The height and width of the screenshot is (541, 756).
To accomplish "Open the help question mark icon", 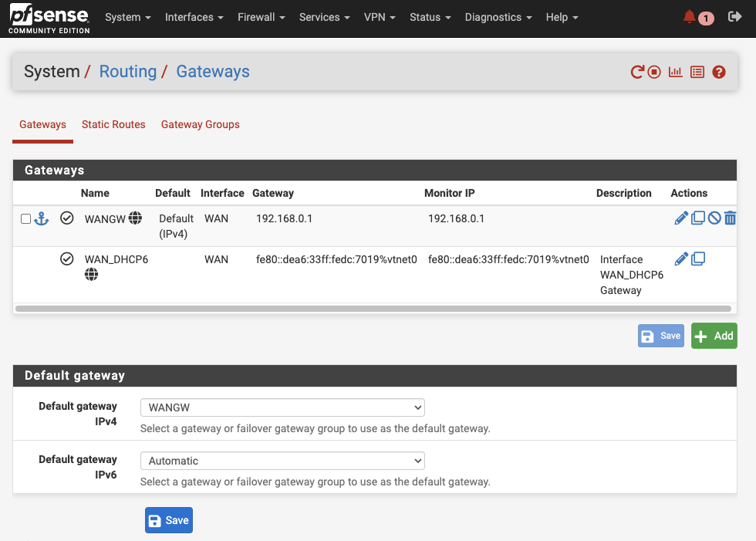I will (719, 72).
